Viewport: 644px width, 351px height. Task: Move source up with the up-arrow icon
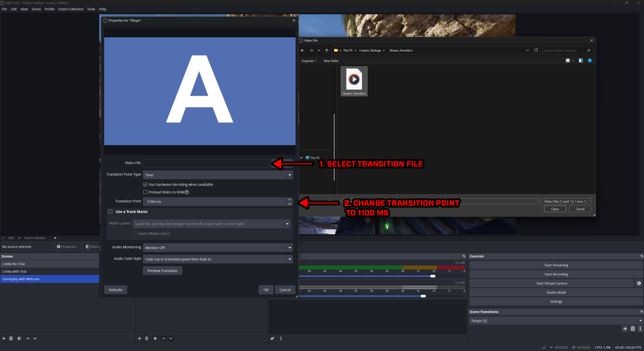coord(164,338)
